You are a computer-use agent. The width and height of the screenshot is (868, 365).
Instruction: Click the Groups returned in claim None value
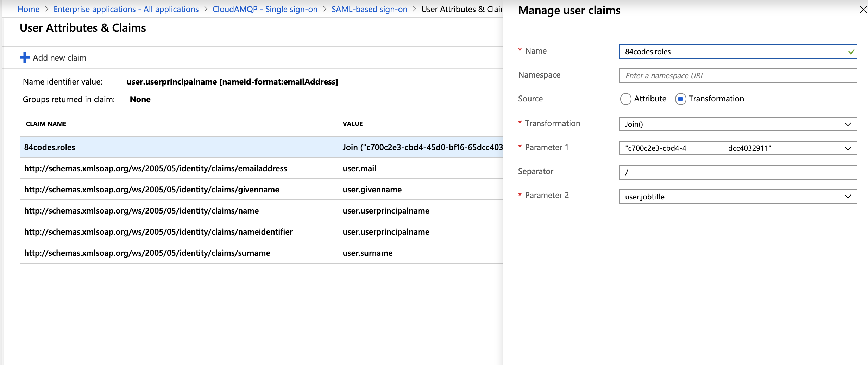pos(140,99)
